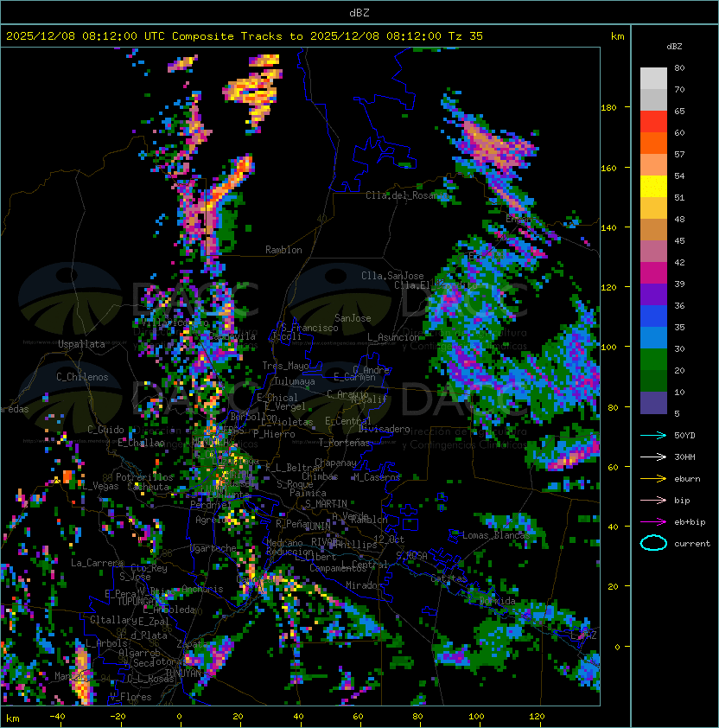Image resolution: width=719 pixels, height=728 pixels.
Task: Click the Clla.del_Rosario place label
Action: [408, 195]
